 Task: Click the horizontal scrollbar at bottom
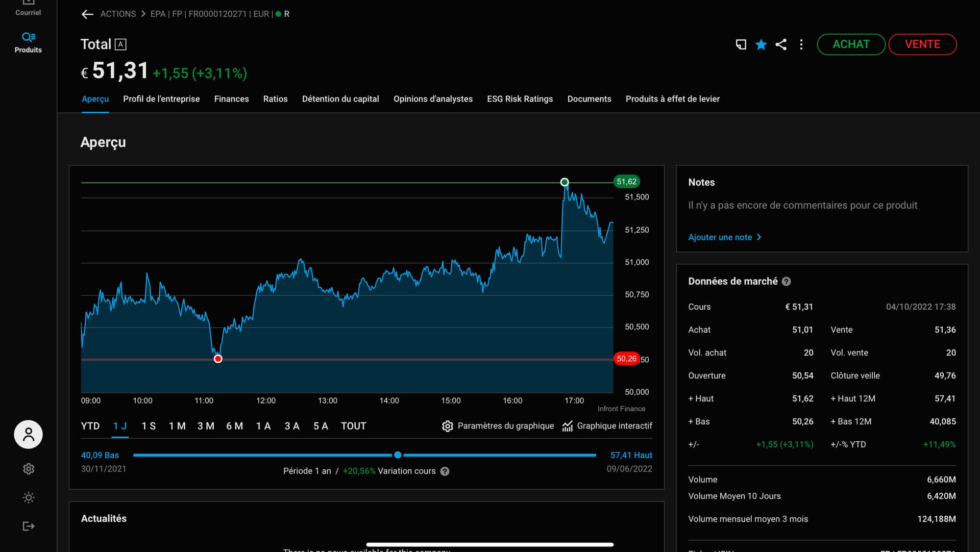click(489, 544)
